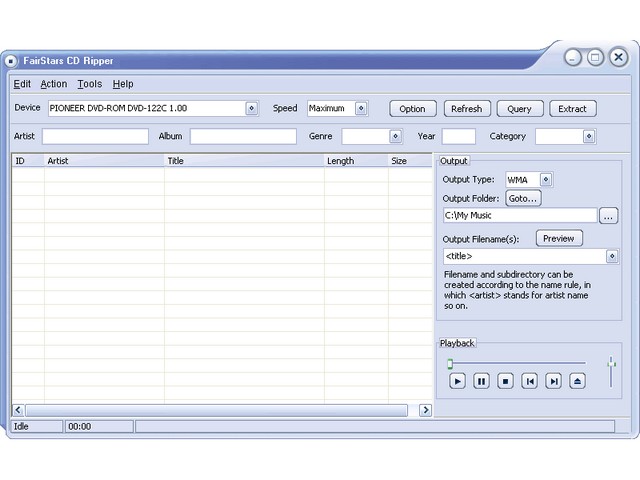Start playback with the Play button

(x=457, y=381)
